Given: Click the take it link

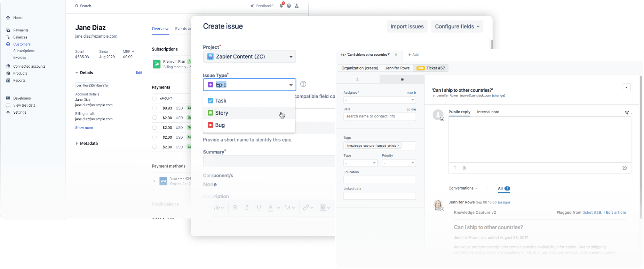Looking at the screenshot, I should tap(411, 93).
